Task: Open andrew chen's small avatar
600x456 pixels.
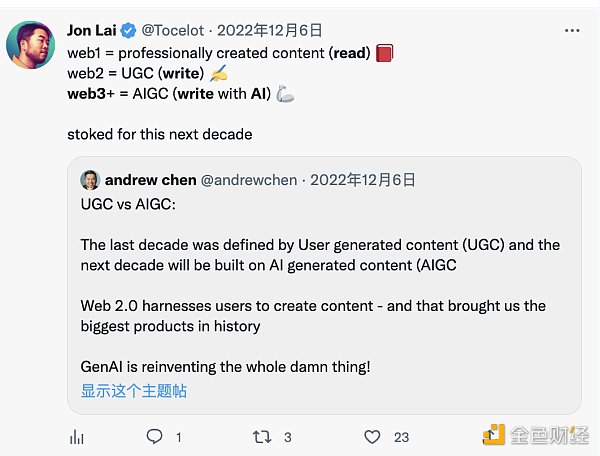Action: click(89, 180)
